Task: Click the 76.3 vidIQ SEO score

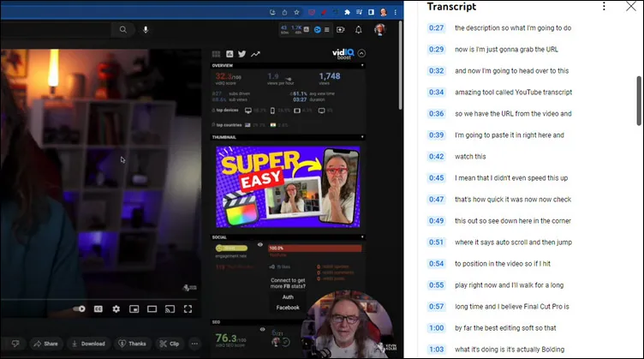Action: (x=230, y=339)
